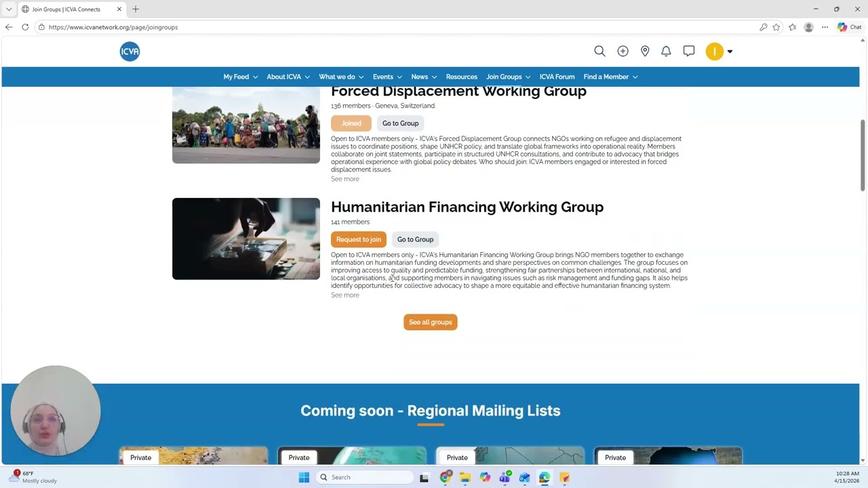Viewport: 868px width, 488px height.
Task: Close the Join Groups tab
Action: 119,9
